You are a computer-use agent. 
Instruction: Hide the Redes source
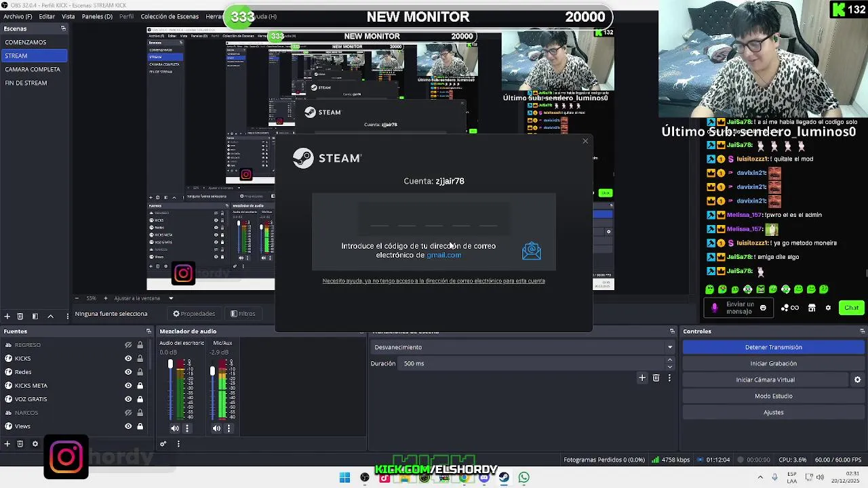(128, 372)
